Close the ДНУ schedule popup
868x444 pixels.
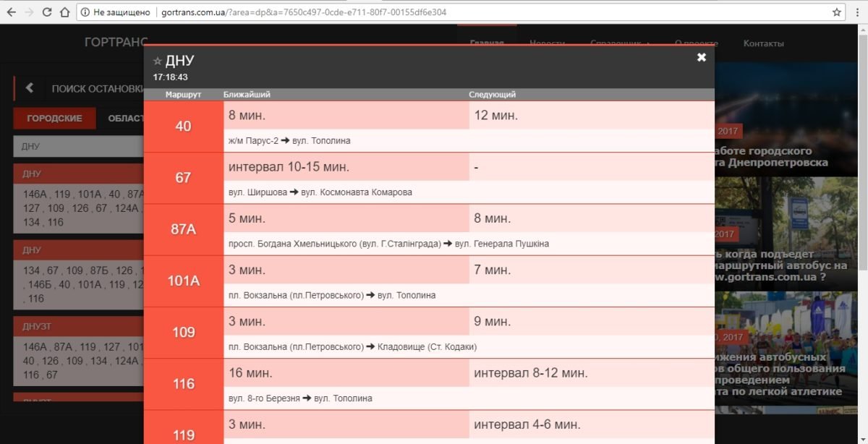point(701,58)
